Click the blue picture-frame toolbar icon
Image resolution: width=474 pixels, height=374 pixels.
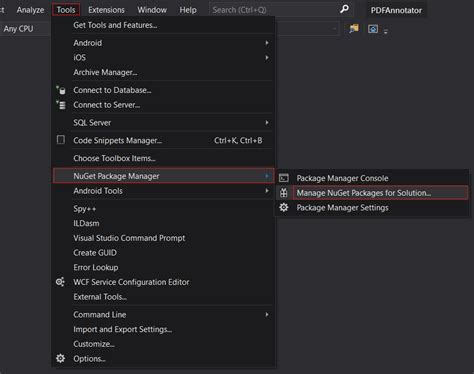click(x=373, y=29)
